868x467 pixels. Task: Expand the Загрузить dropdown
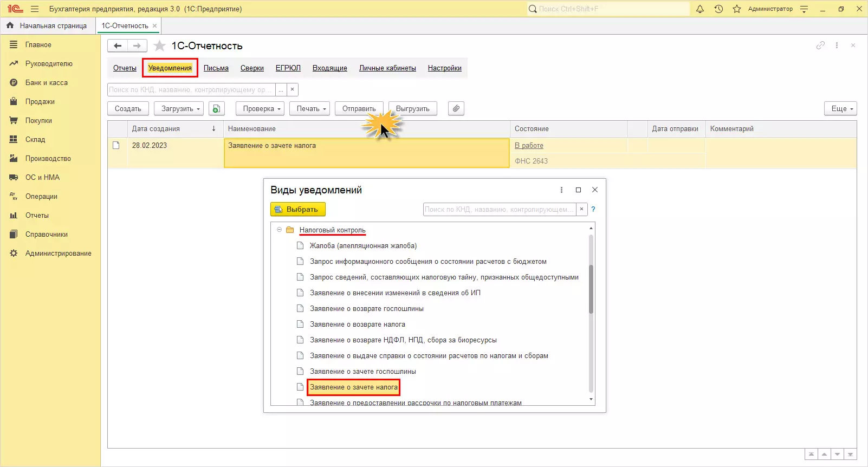click(x=179, y=109)
